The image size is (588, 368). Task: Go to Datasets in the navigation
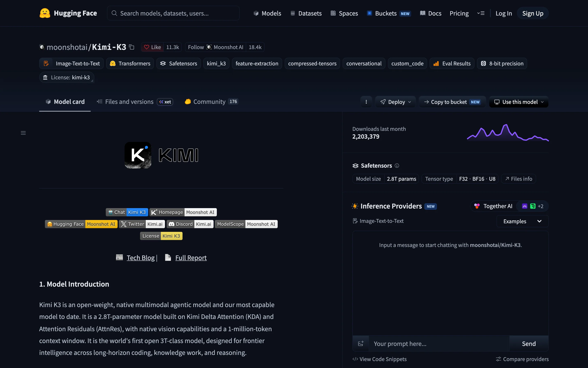click(x=306, y=13)
